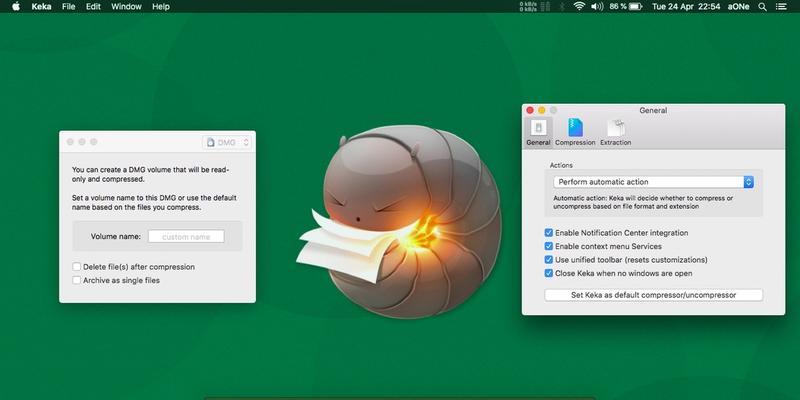Open the Perform automatic action dropdown

coord(654,182)
